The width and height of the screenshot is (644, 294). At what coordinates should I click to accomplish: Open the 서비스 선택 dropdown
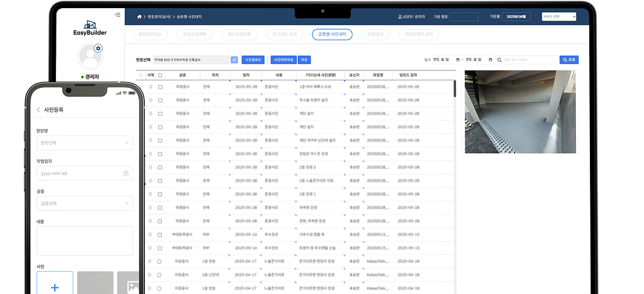tap(559, 17)
